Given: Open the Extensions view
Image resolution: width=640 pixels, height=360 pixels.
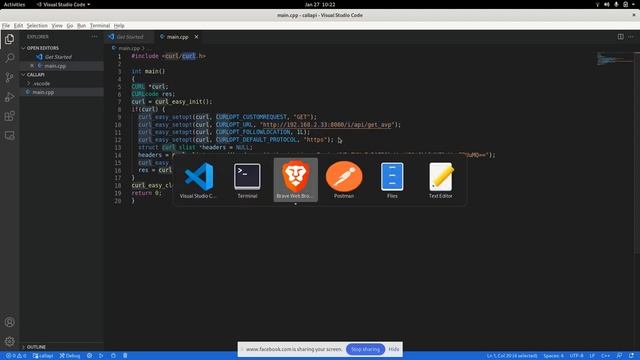Looking at the screenshot, I should 9,116.
